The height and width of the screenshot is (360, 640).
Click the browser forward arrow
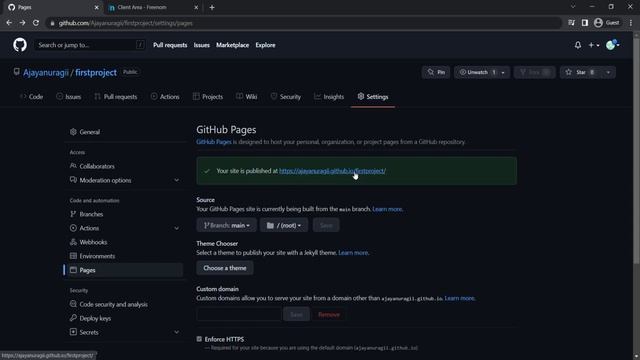(22, 23)
